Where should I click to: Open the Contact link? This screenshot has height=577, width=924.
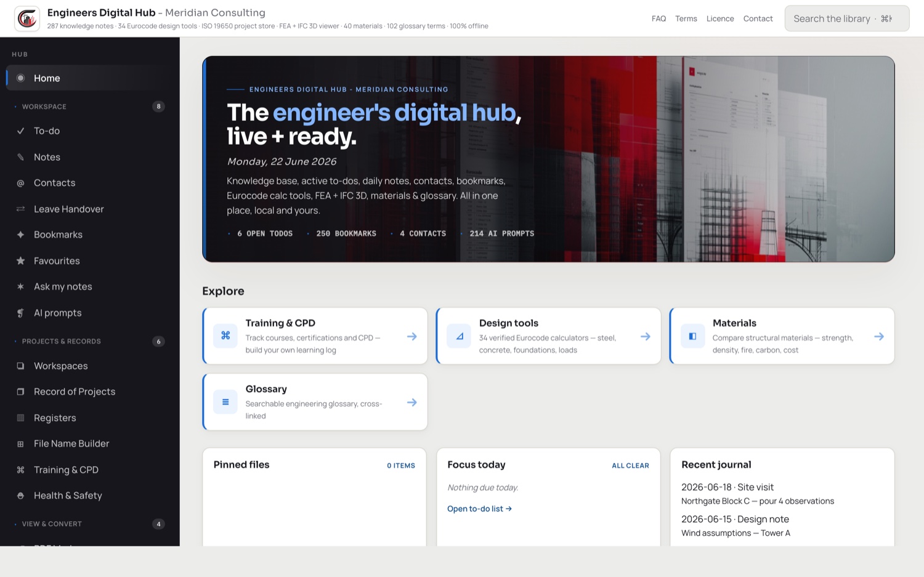point(758,18)
